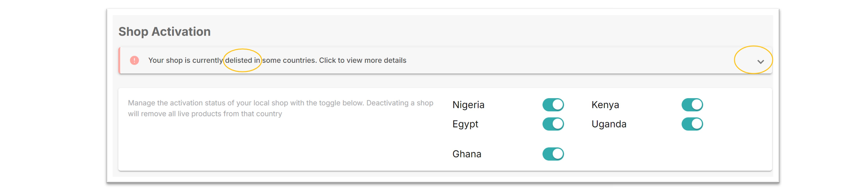Click the Kenya country label
Image resolution: width=868 pixels, height=192 pixels.
point(605,105)
